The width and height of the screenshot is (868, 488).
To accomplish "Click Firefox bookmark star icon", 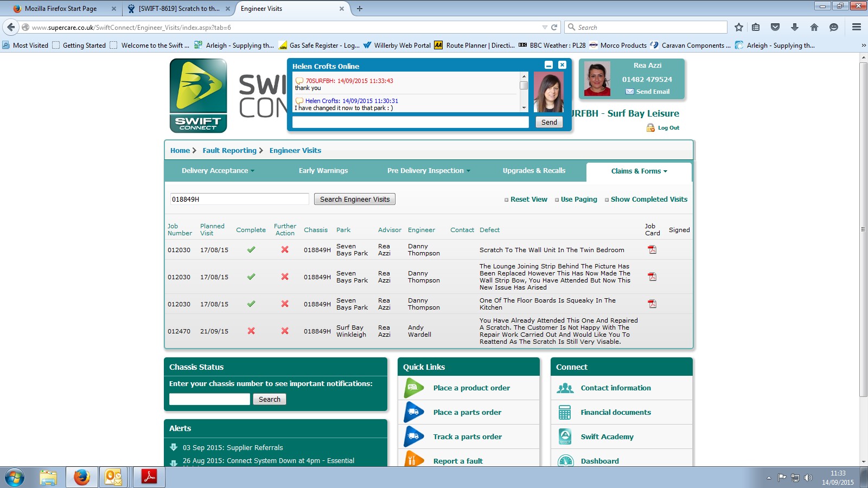I will coord(738,27).
